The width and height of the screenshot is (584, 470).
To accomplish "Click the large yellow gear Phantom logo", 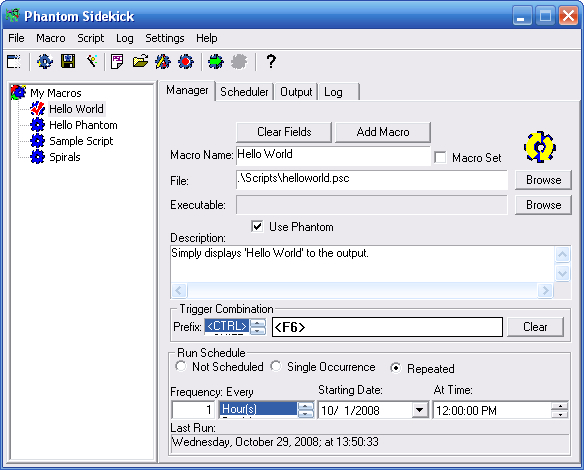I will click(x=540, y=147).
